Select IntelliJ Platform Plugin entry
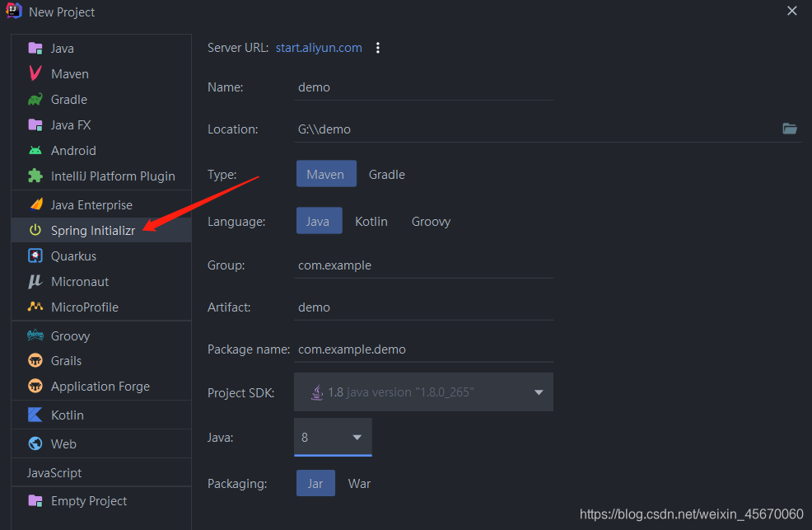 [101, 176]
